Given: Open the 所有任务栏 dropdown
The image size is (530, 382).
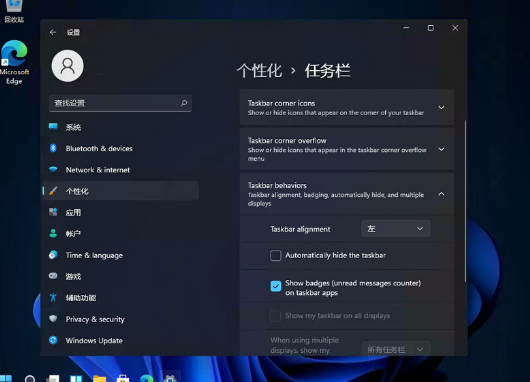Looking at the screenshot, I should tap(396, 349).
